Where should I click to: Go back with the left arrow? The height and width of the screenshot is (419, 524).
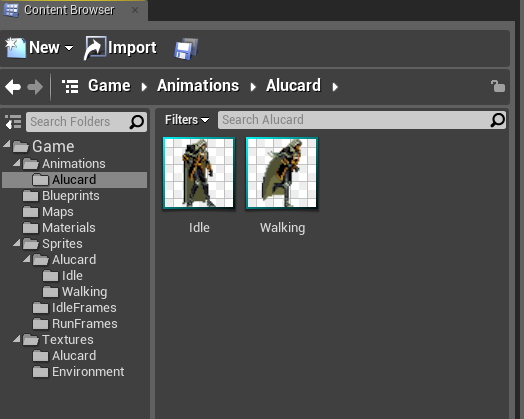pos(13,87)
